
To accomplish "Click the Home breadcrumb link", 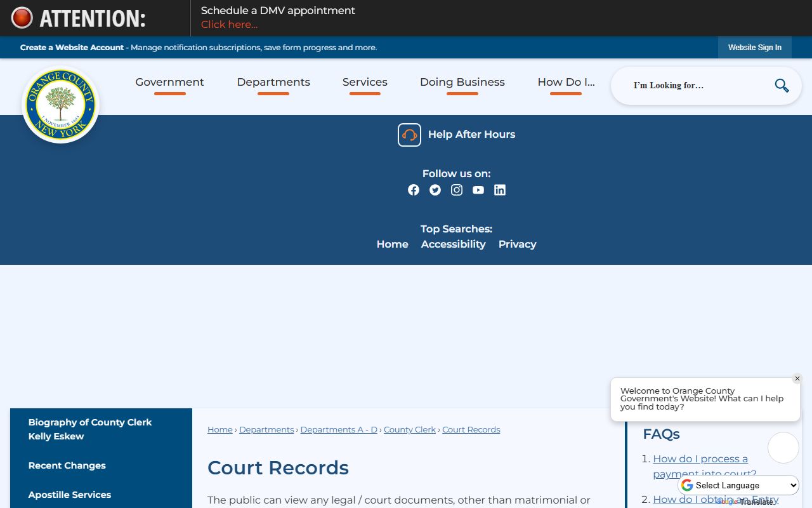I will click(220, 430).
